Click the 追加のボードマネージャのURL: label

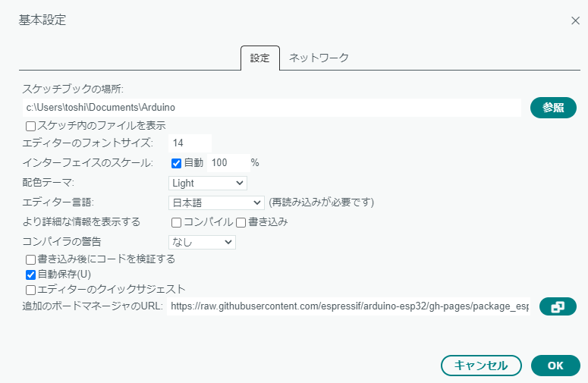click(93, 306)
